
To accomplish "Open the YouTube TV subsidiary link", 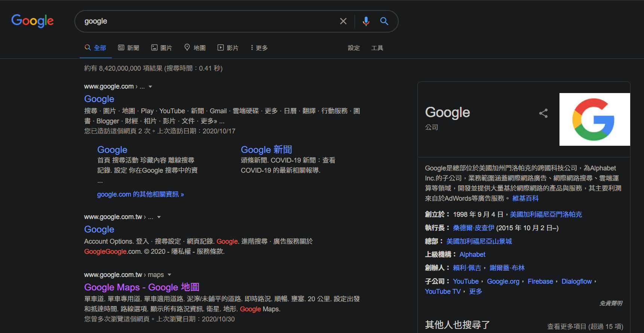I will [x=443, y=292].
